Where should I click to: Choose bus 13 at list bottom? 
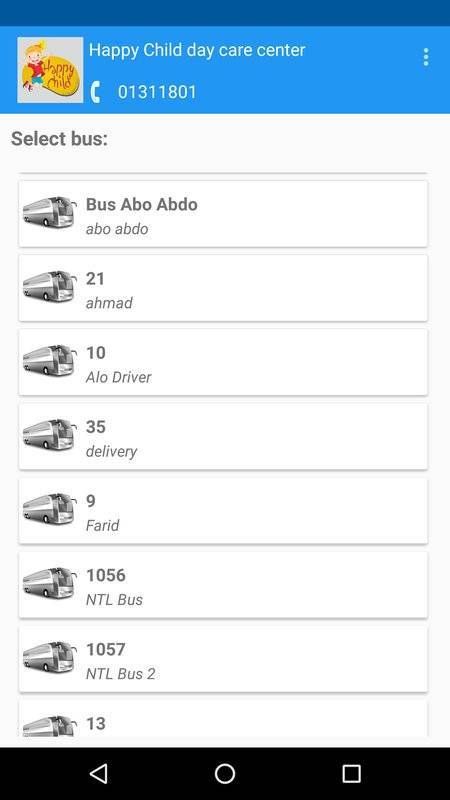click(223, 718)
